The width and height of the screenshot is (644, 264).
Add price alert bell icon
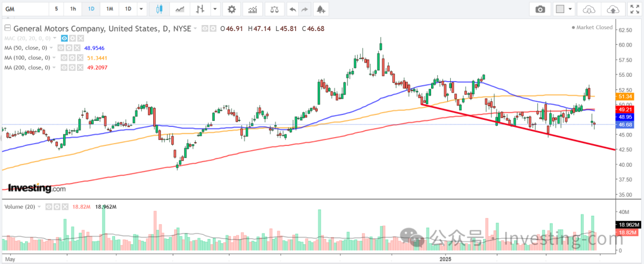[x=321, y=8]
